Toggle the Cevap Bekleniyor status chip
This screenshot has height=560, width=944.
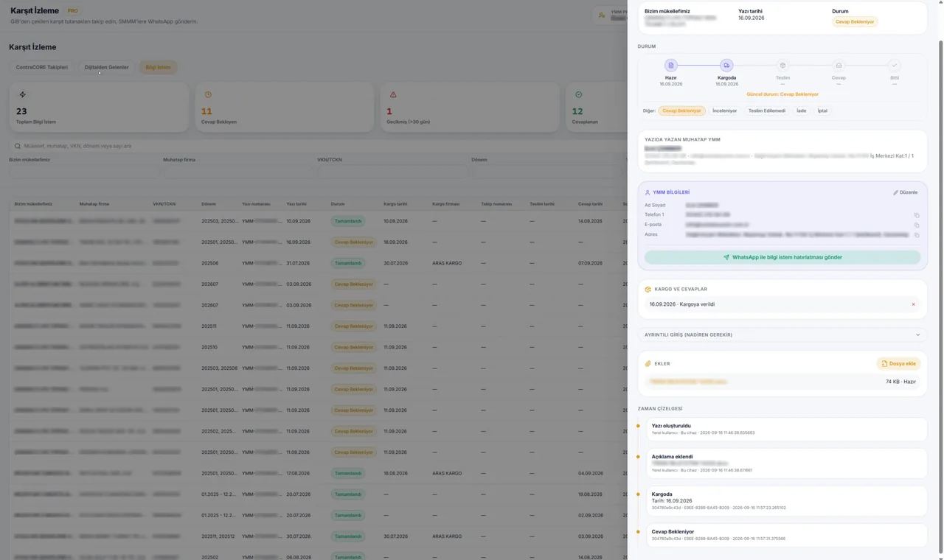tap(681, 111)
